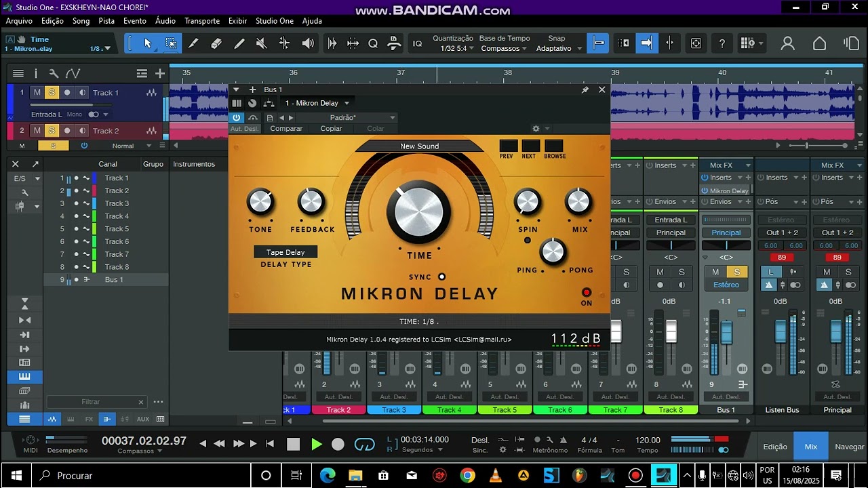The height and width of the screenshot is (488, 868).
Task: Open the Áudio menu
Action: click(165, 21)
